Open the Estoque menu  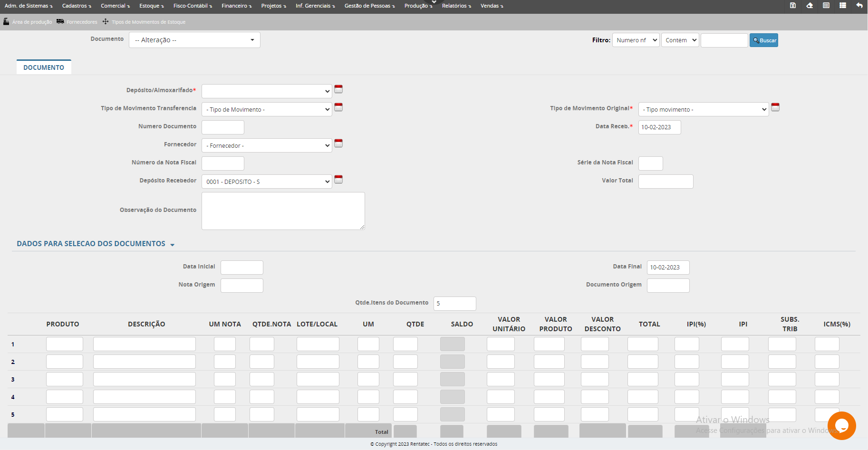tap(151, 6)
